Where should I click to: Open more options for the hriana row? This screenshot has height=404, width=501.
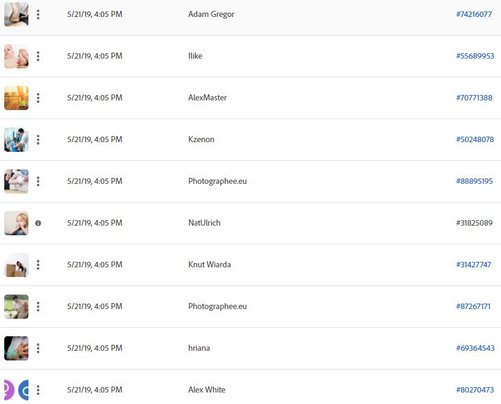(38, 348)
